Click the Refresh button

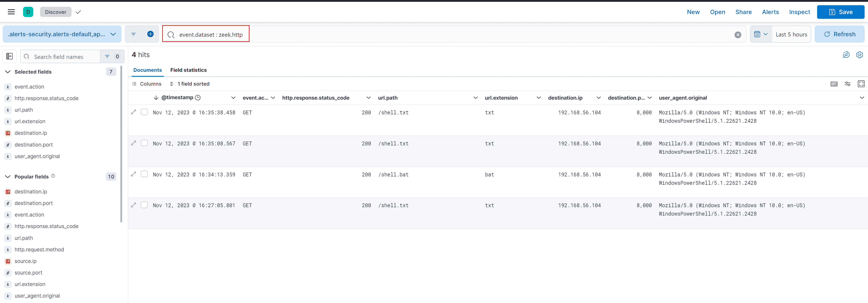[x=839, y=34]
